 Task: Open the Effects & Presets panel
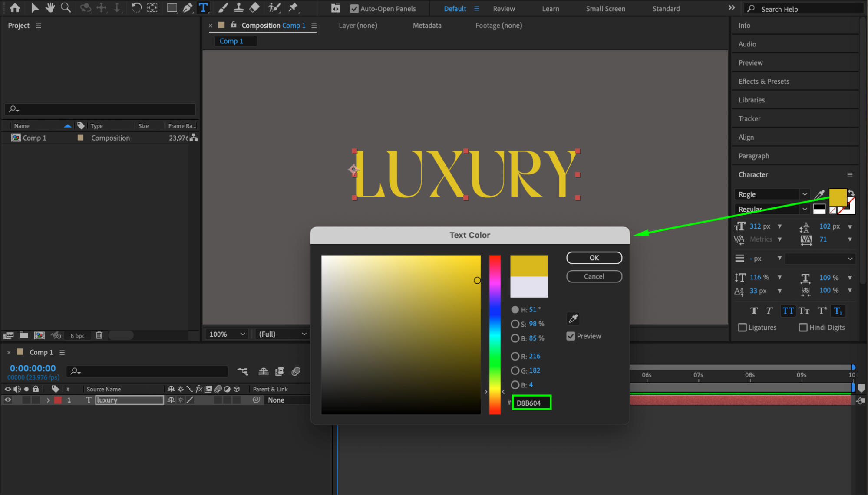[x=764, y=81]
